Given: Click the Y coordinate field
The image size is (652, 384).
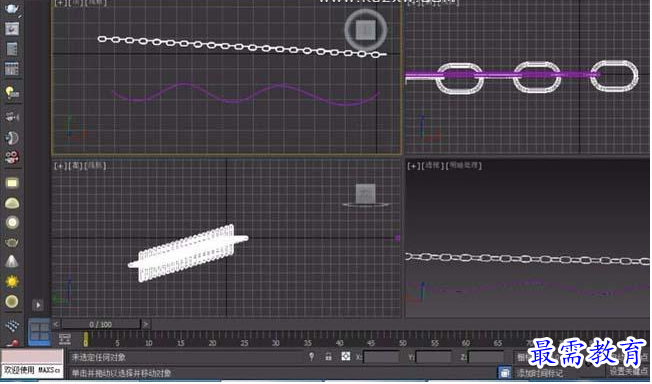Looking at the screenshot, I should pos(434,357).
